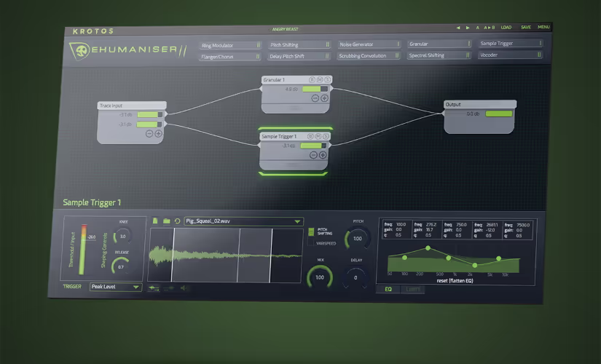Open the Peak Level trigger dropdown

[115, 287]
